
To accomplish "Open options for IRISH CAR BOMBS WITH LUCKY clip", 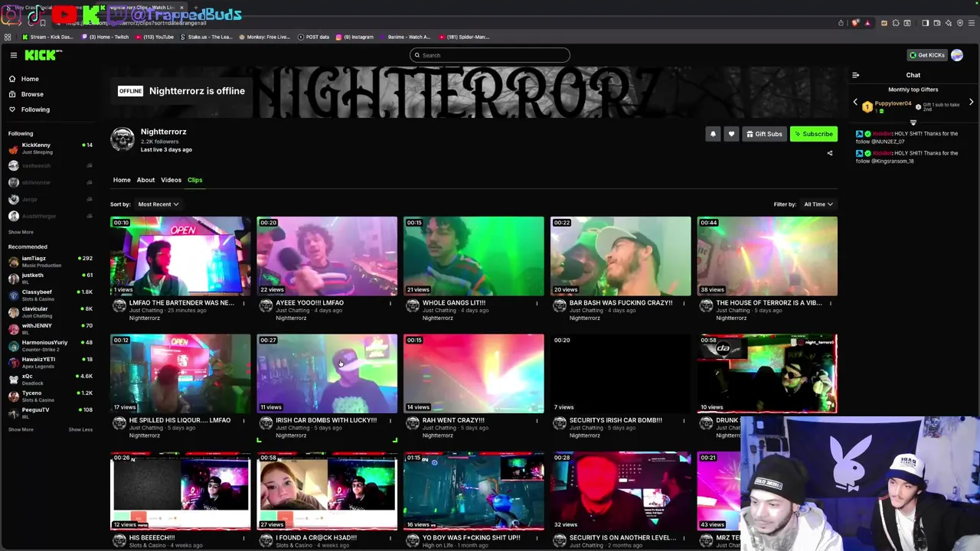I will click(390, 420).
